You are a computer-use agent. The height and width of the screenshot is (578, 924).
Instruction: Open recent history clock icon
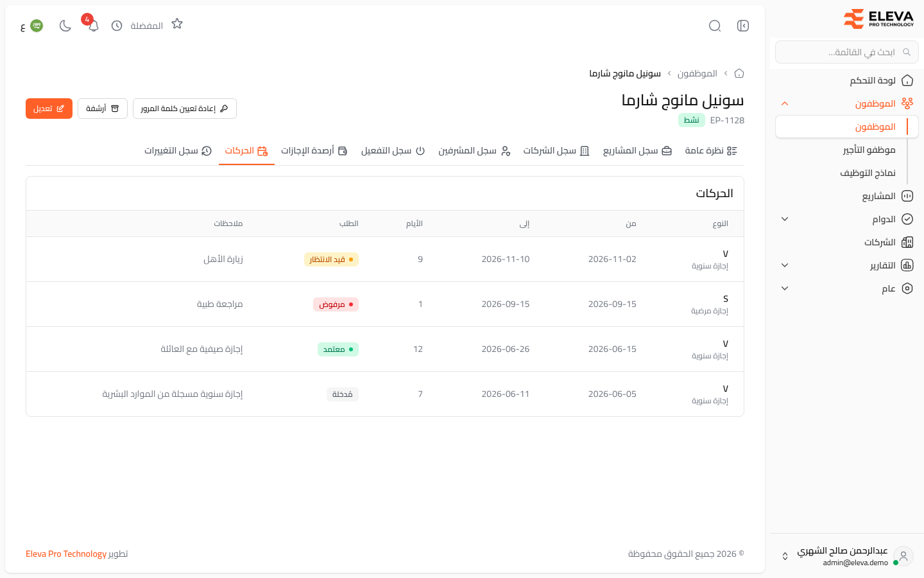(117, 26)
